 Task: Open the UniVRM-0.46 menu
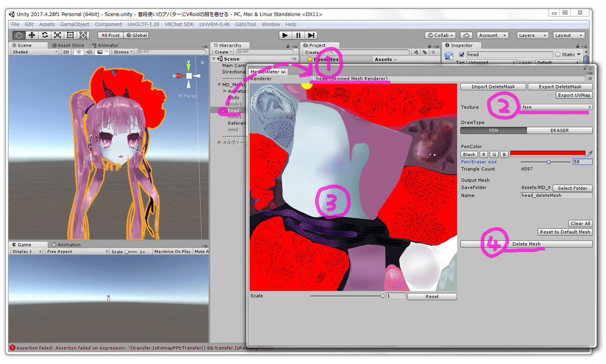click(x=215, y=24)
